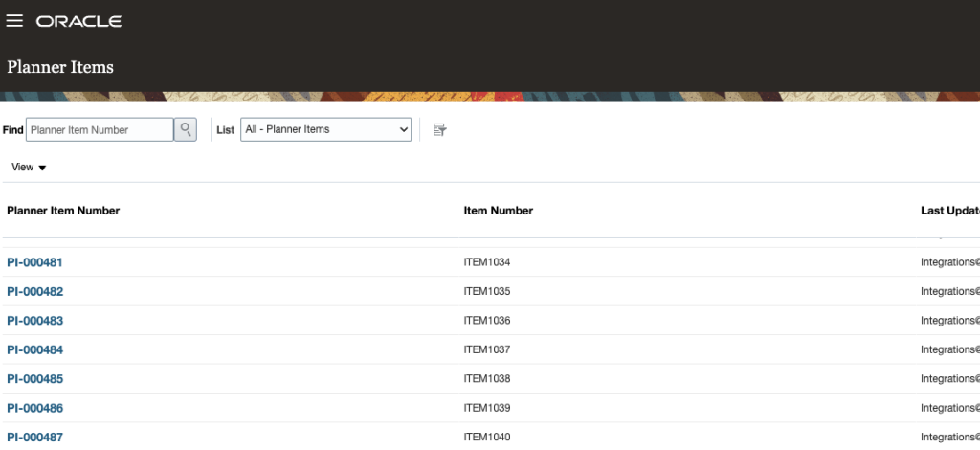Select the ITEM1038 cell
This screenshot has width=980, height=450.
click(x=487, y=379)
